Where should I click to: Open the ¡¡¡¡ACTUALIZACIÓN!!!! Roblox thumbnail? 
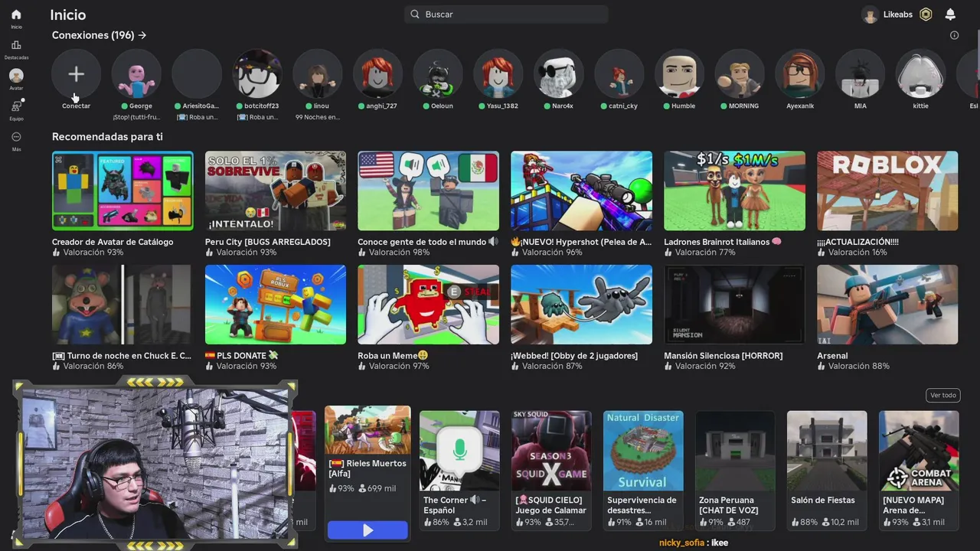[x=887, y=191]
